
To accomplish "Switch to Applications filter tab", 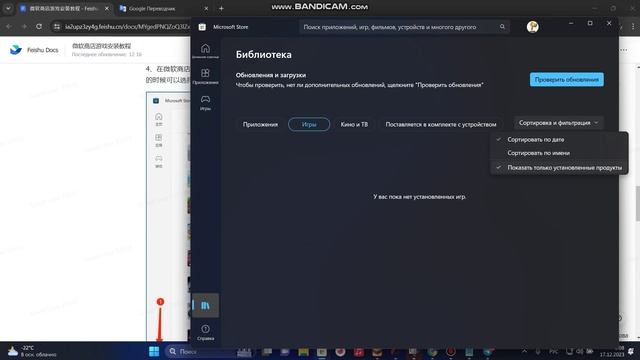I will 260,124.
